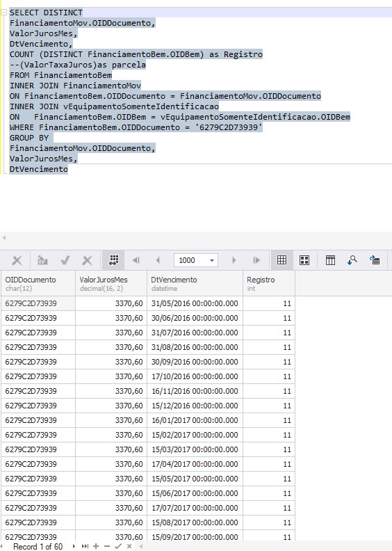The image size is (392, 551).
Task: Collapse the SELECT statement fold marker
Action: point(4,13)
